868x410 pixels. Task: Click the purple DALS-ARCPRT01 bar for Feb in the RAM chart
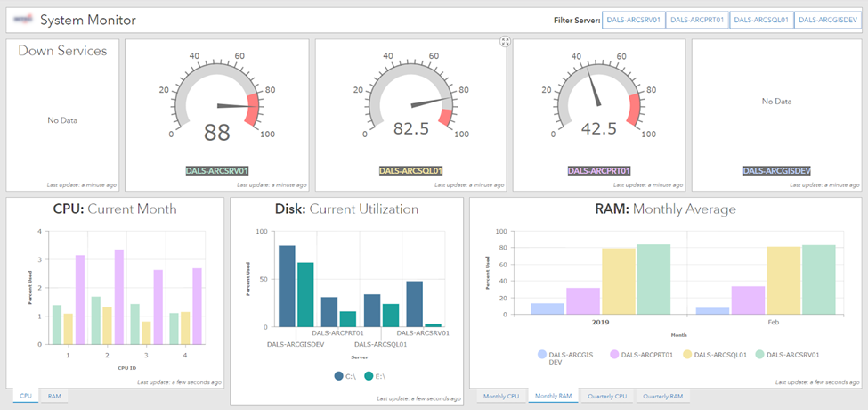(x=748, y=300)
